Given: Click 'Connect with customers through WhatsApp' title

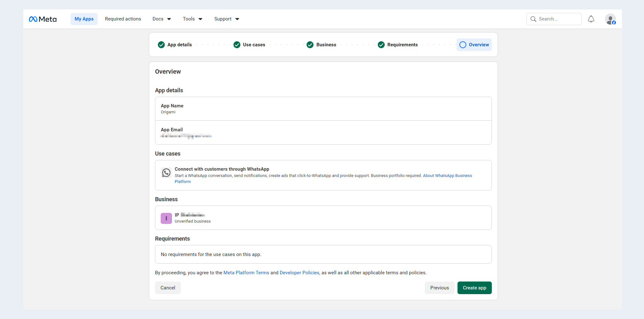Looking at the screenshot, I should 222,169.
